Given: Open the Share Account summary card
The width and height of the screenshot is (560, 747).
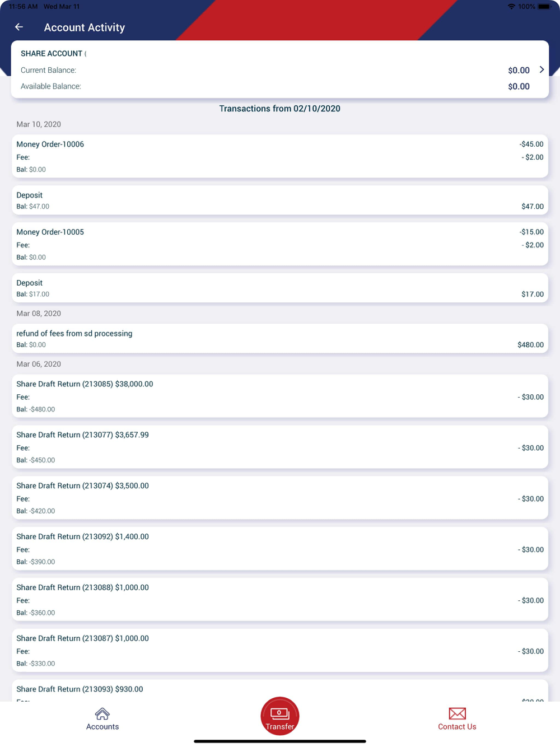Looking at the screenshot, I should [280, 69].
